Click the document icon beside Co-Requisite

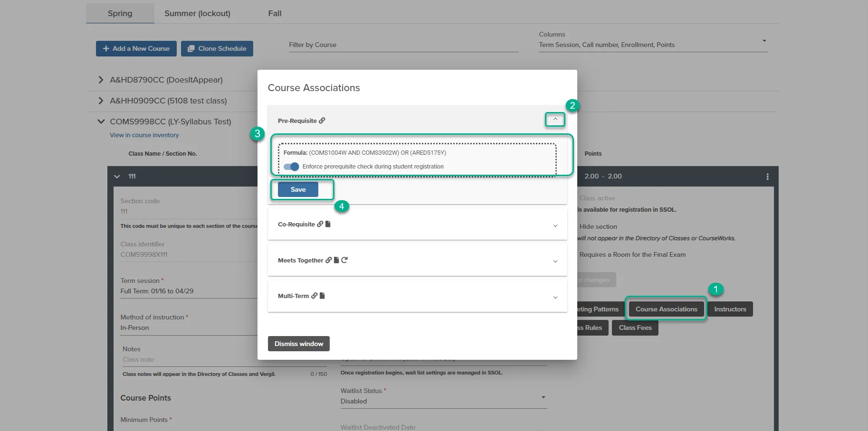tap(328, 224)
